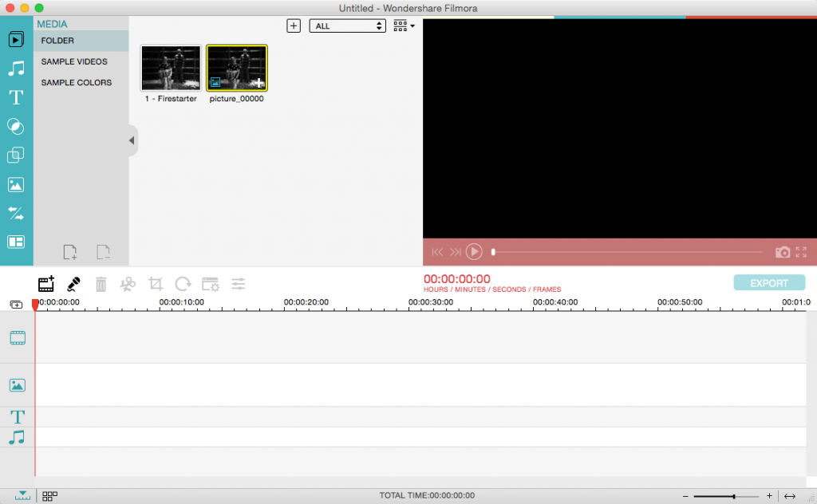The height and width of the screenshot is (504, 817).
Task: Click the record voiceover microphone icon
Action: [x=73, y=283]
